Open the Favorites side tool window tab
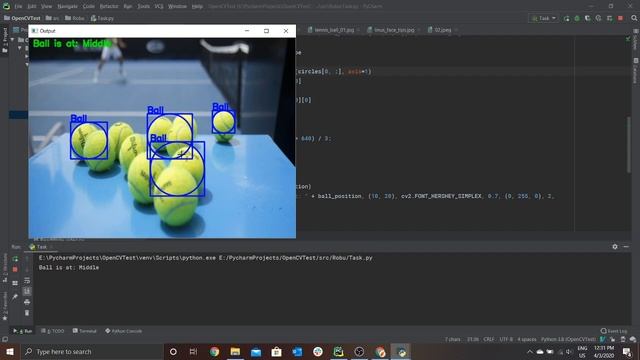The image size is (640, 360). pyautogui.click(x=5, y=306)
